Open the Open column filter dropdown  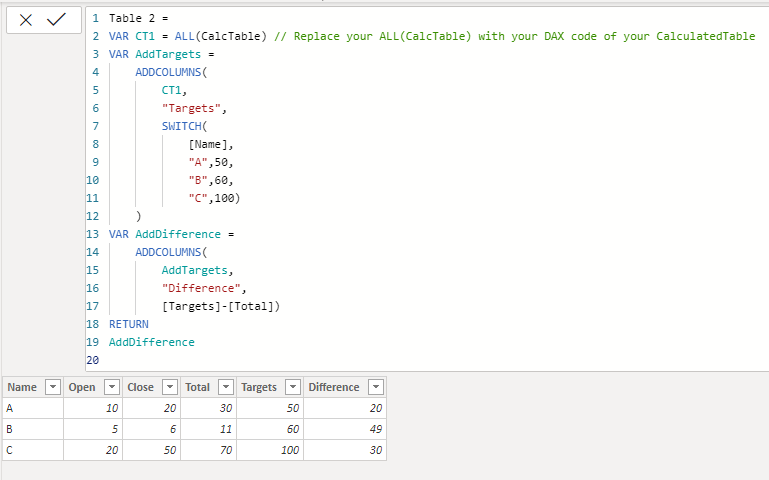point(112,387)
